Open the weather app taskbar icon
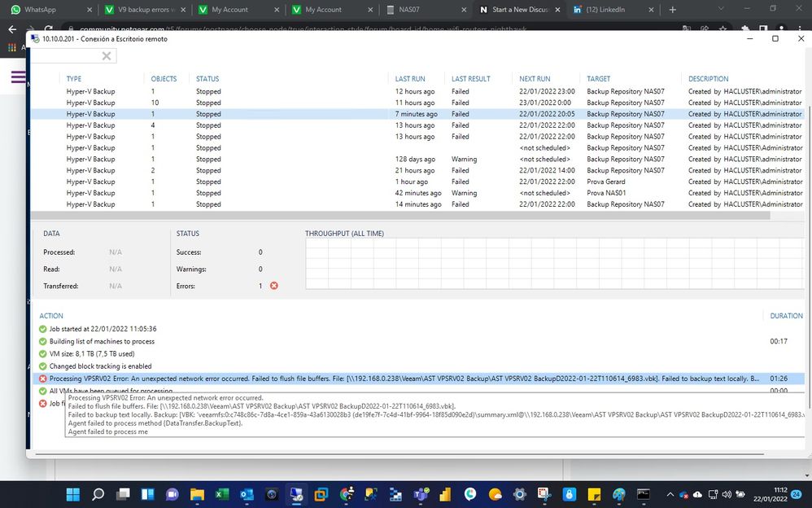The height and width of the screenshot is (508, 812). pos(495,494)
